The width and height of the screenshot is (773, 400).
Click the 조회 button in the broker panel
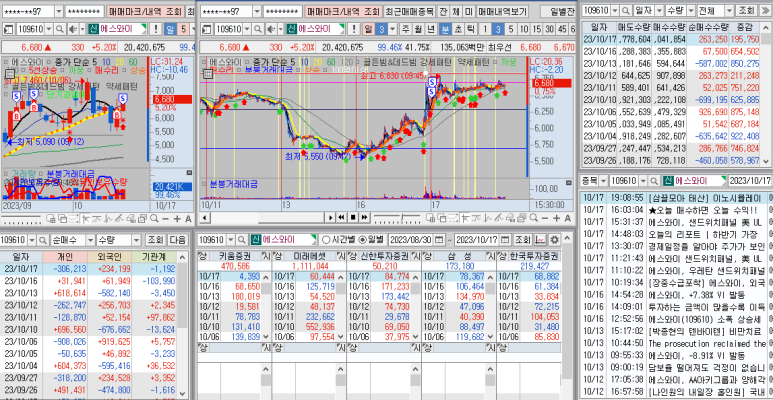click(523, 240)
